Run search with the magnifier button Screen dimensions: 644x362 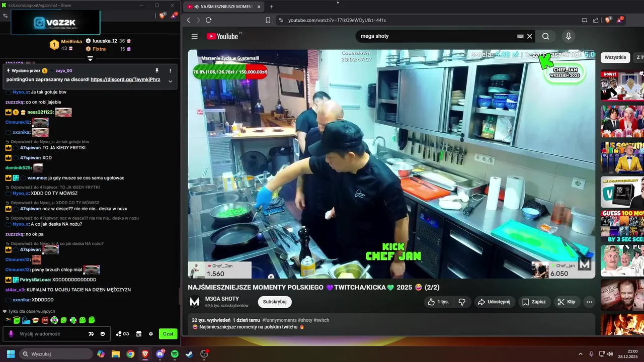pos(546,36)
